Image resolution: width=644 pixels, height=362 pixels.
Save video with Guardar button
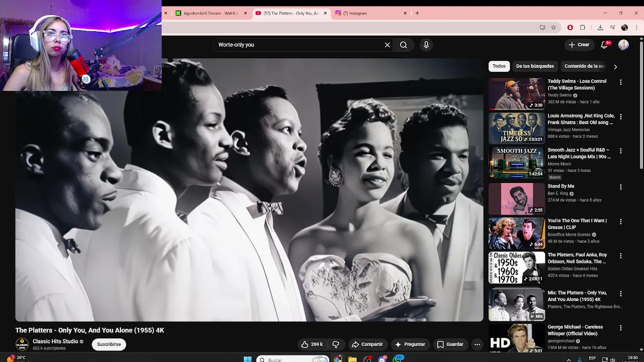coord(450,344)
